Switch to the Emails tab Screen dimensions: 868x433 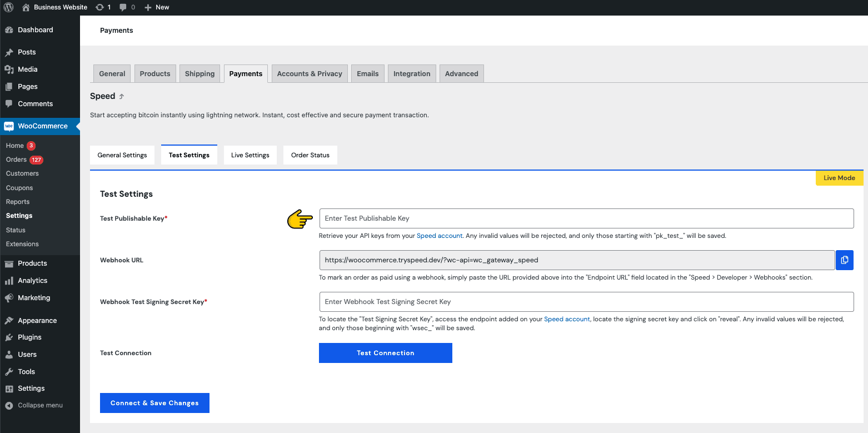click(368, 74)
